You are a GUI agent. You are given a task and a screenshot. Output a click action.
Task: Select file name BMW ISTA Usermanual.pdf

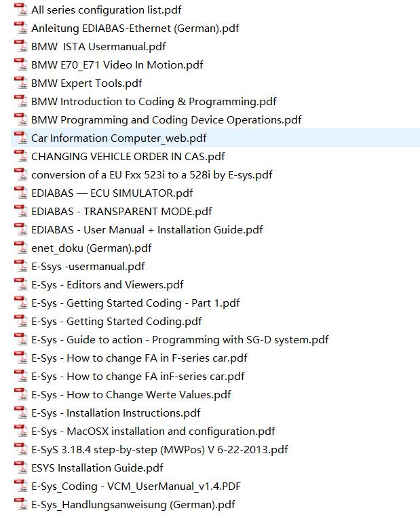point(98,47)
